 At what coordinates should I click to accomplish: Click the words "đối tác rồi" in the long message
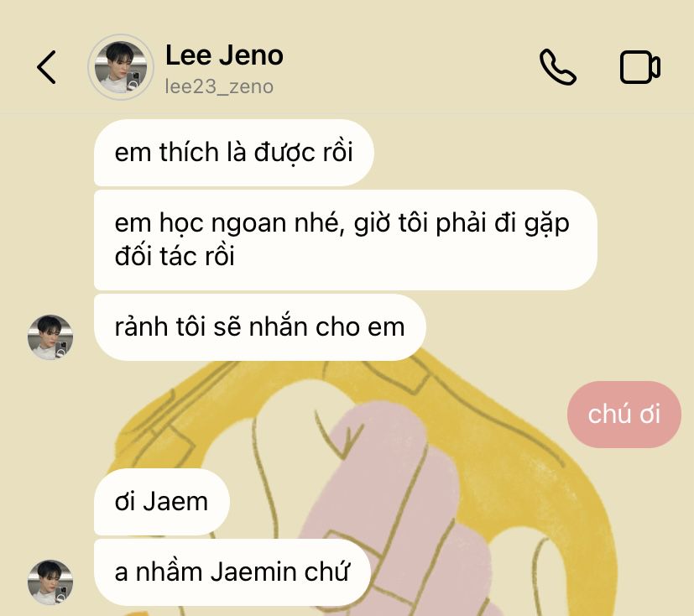pos(175,257)
